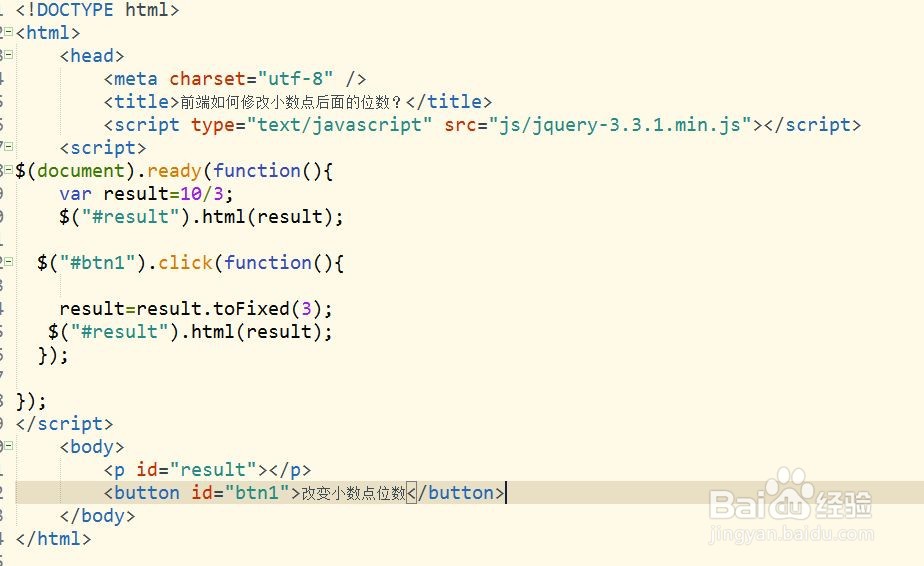Click the word ready in $(document).ready

[174, 171]
